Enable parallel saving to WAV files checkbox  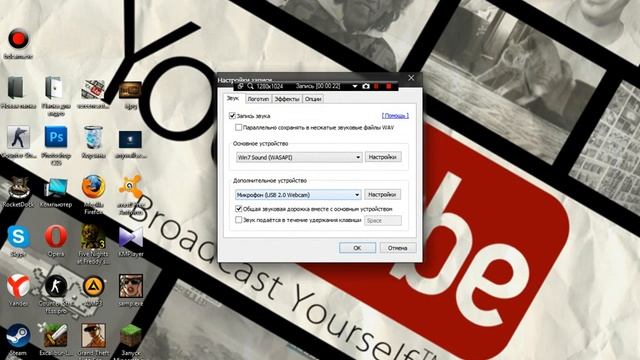click(238, 128)
